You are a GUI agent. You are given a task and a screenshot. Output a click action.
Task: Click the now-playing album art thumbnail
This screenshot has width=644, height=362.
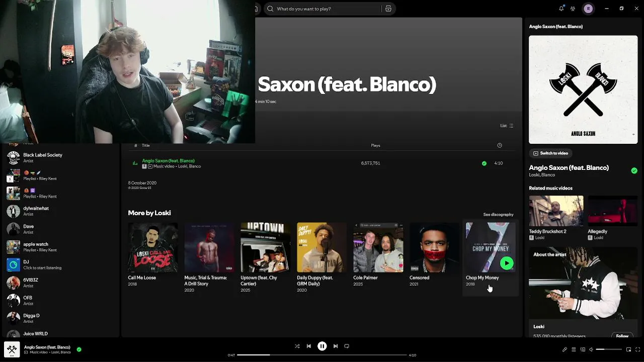point(12,349)
